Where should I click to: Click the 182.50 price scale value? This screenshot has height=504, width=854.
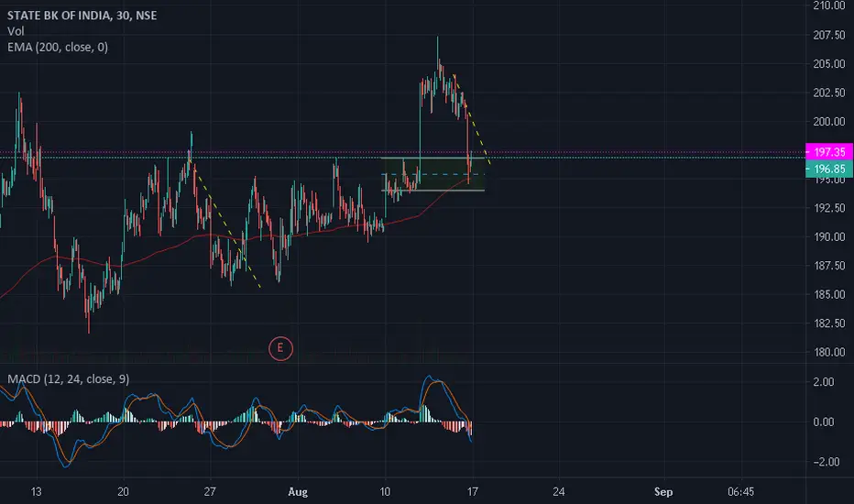tap(829, 323)
